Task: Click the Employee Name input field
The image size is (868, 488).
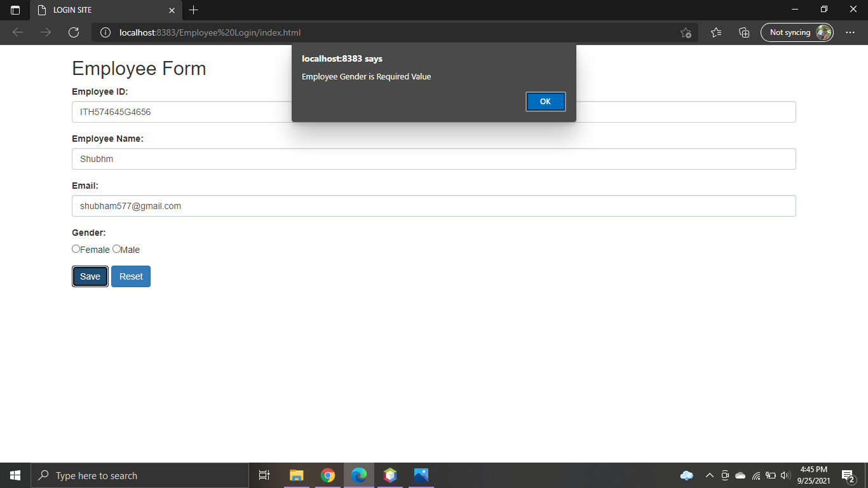Action: (x=434, y=159)
